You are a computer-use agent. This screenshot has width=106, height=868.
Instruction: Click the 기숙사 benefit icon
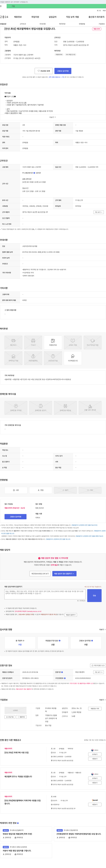(33, 342)
